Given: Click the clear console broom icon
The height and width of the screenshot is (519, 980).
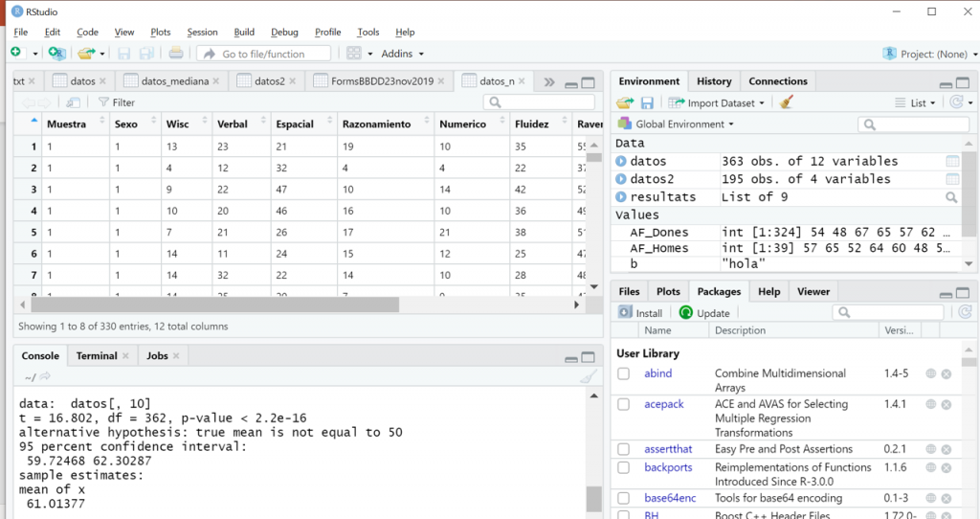Looking at the screenshot, I should click(x=587, y=376).
